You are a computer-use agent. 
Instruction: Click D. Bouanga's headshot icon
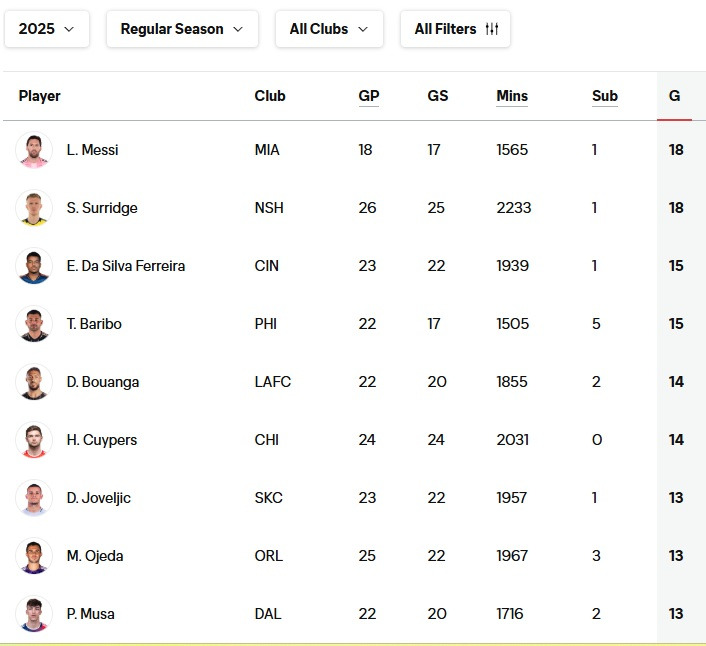pyautogui.click(x=34, y=382)
